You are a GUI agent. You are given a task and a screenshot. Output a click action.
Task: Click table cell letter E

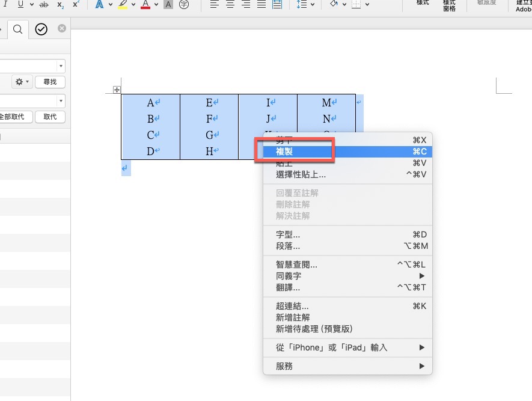(209, 102)
